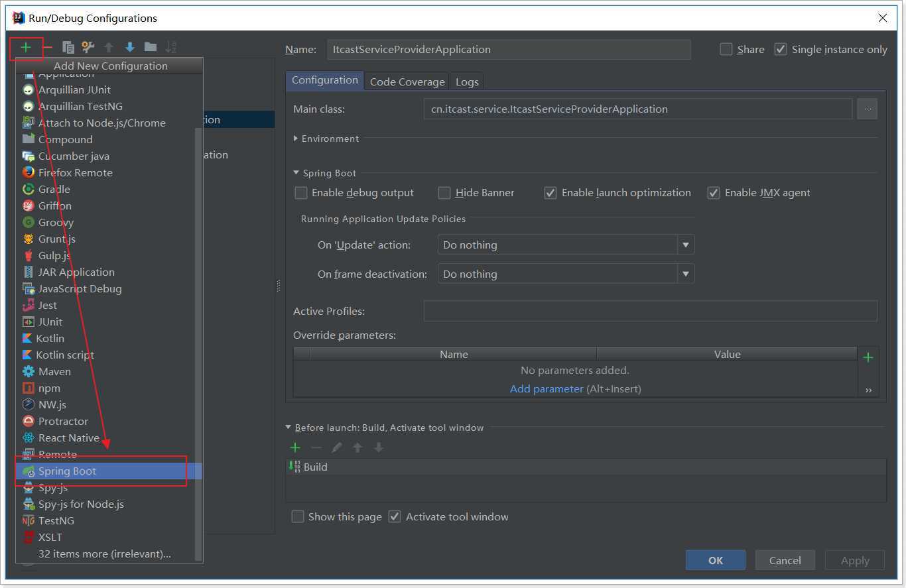The height and width of the screenshot is (588, 906).
Task: Click the red minus Remove Configuration icon
Action: click(48, 48)
